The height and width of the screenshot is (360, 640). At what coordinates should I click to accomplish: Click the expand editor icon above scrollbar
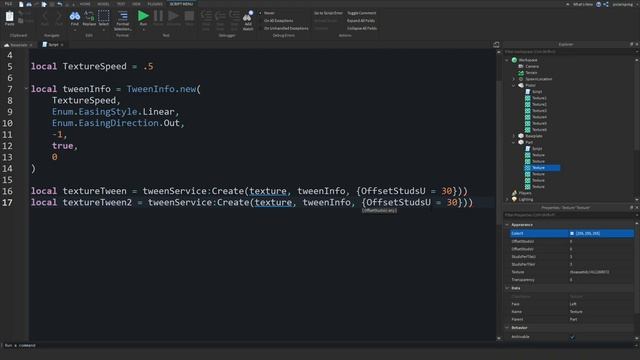[496, 44]
